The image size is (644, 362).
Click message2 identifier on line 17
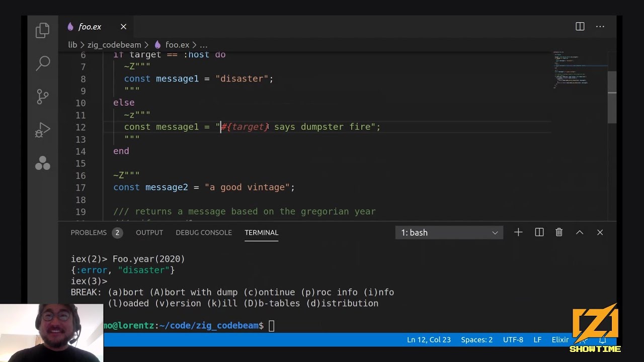[167, 188]
